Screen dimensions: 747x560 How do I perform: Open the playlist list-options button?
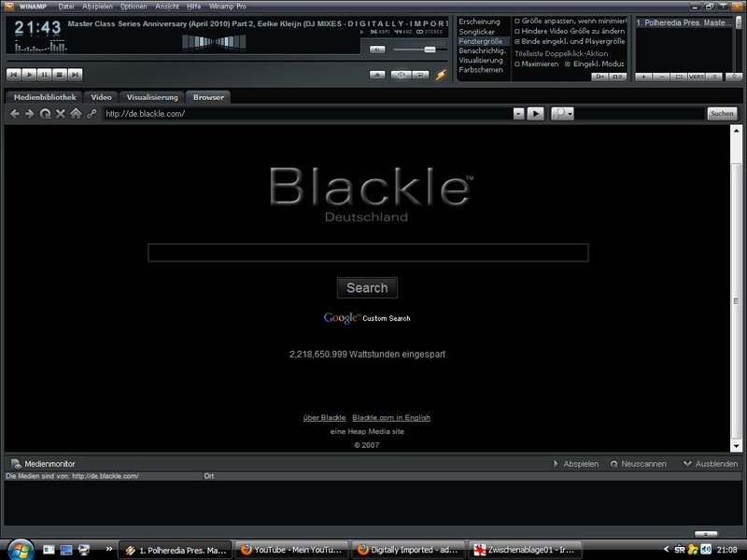point(714,77)
